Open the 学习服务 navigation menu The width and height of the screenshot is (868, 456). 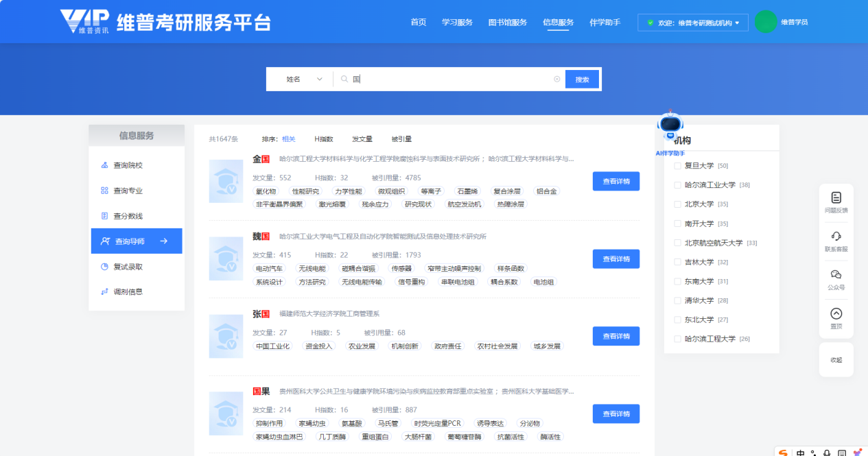pyautogui.click(x=457, y=23)
